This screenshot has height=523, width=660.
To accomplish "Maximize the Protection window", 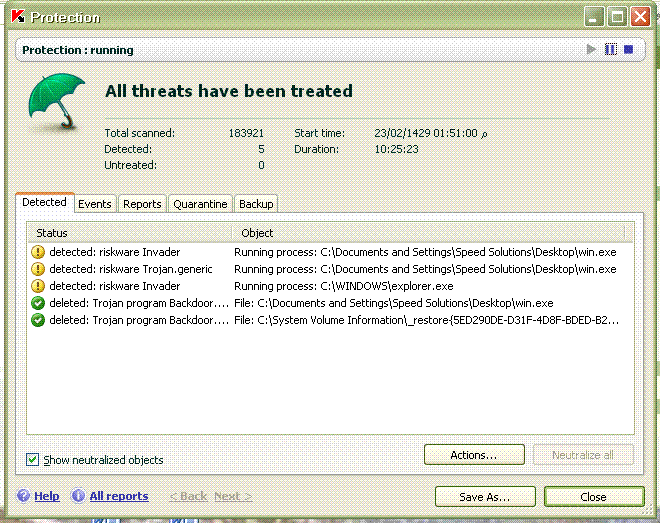I will [617, 17].
